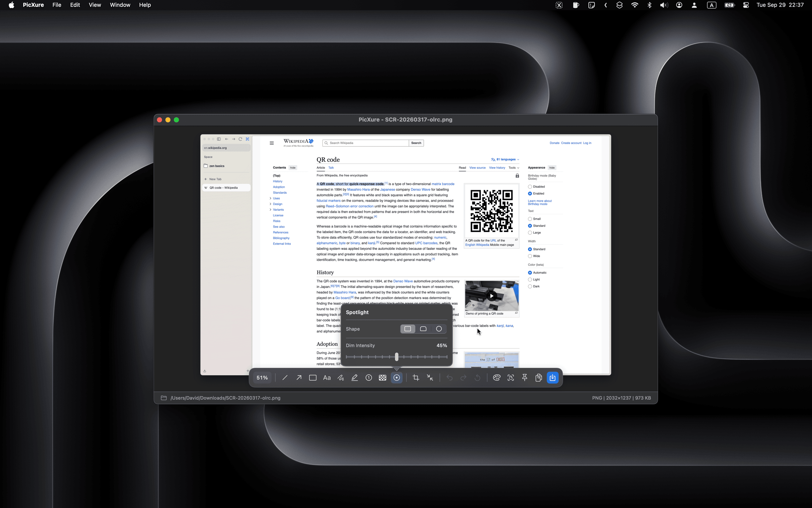Click the Redo arrow
812x508 pixels.
pos(463,378)
